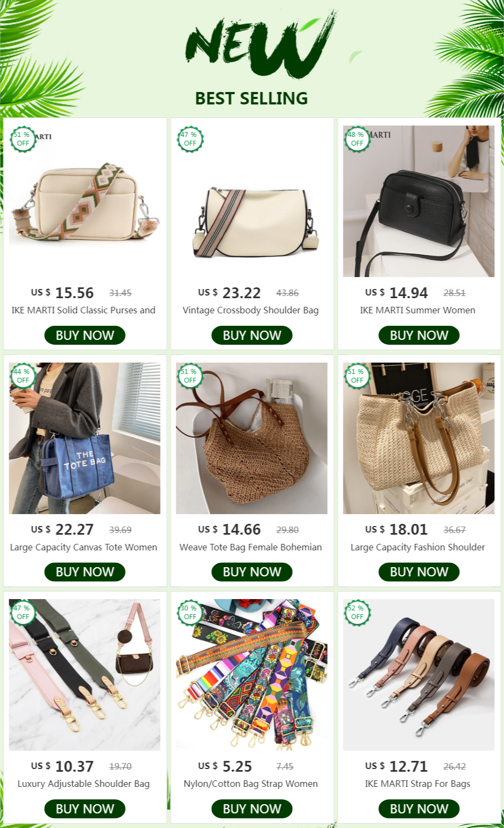Click the 51% OFF badge on the IKE MARTI Solid Classic purse

point(23,139)
